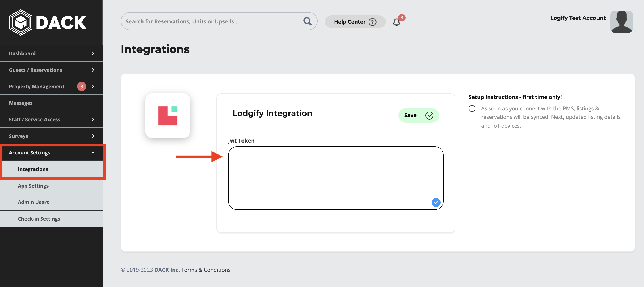The image size is (644, 287).
Task: Click the search magnifier icon
Action: (x=307, y=21)
